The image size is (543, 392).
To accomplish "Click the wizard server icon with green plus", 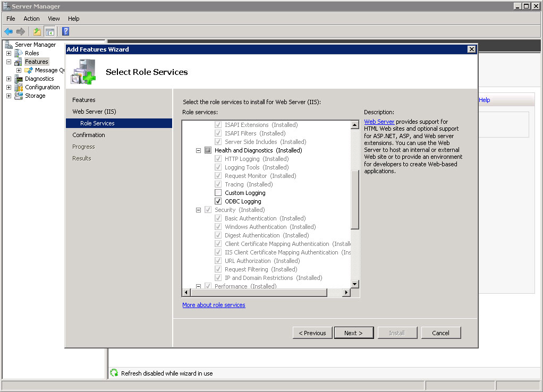I will tap(83, 72).
